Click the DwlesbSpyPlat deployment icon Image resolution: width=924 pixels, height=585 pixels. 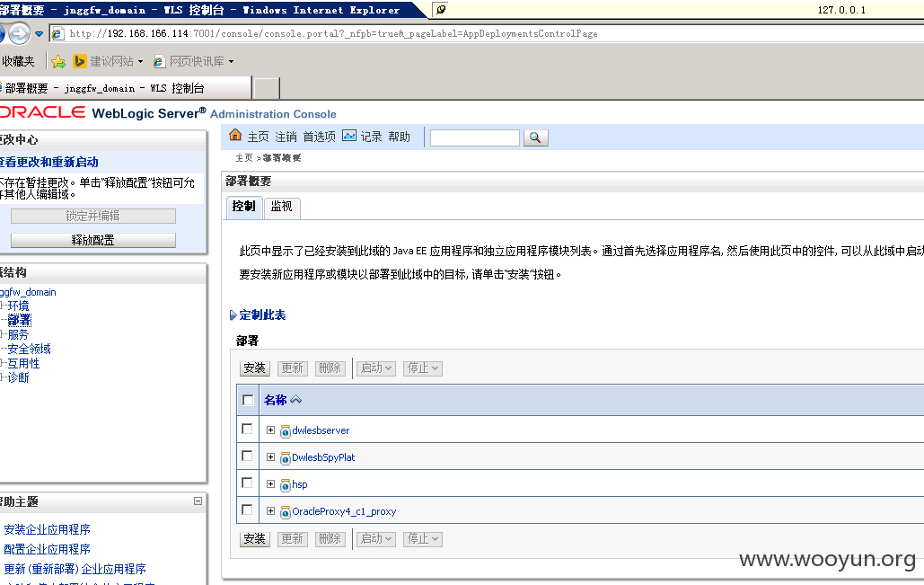[x=286, y=458]
